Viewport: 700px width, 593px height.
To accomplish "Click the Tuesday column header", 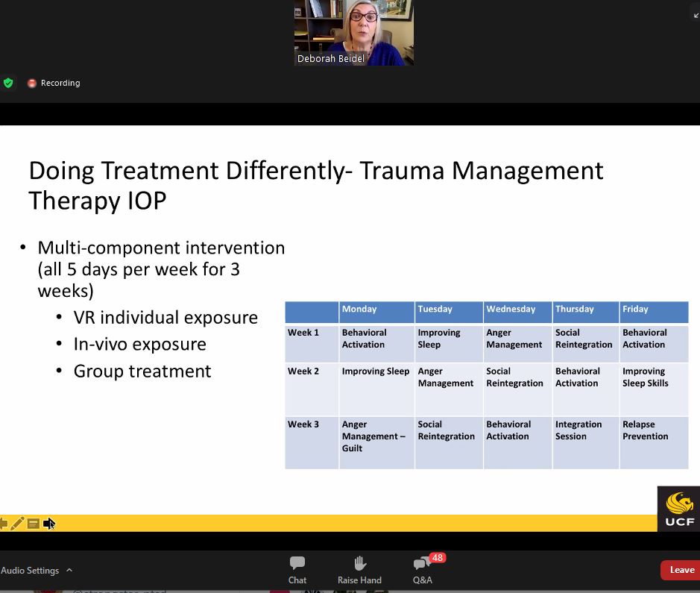I will point(449,312).
